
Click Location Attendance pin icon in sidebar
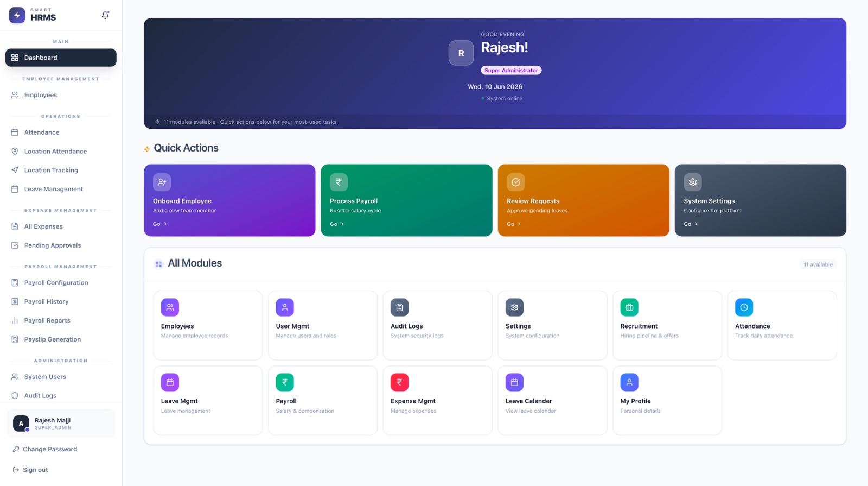15,151
